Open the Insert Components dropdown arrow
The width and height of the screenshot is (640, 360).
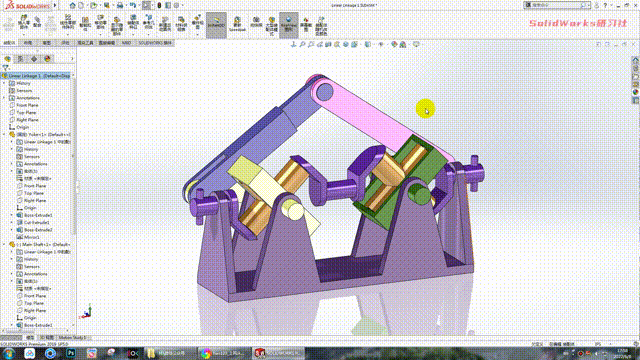[24, 35]
